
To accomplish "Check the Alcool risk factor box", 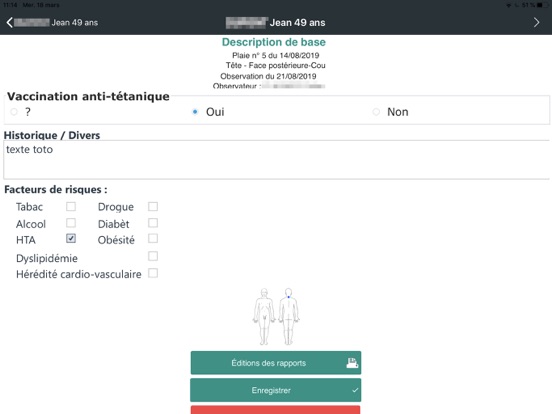I will (x=71, y=223).
